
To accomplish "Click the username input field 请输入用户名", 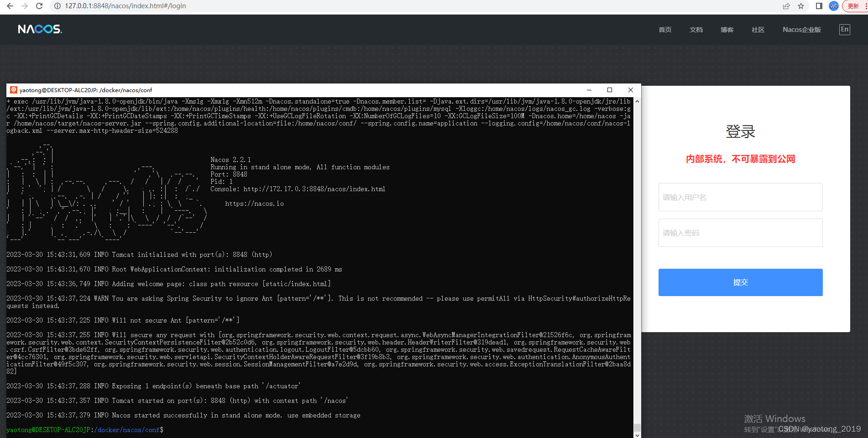I will pos(740,197).
